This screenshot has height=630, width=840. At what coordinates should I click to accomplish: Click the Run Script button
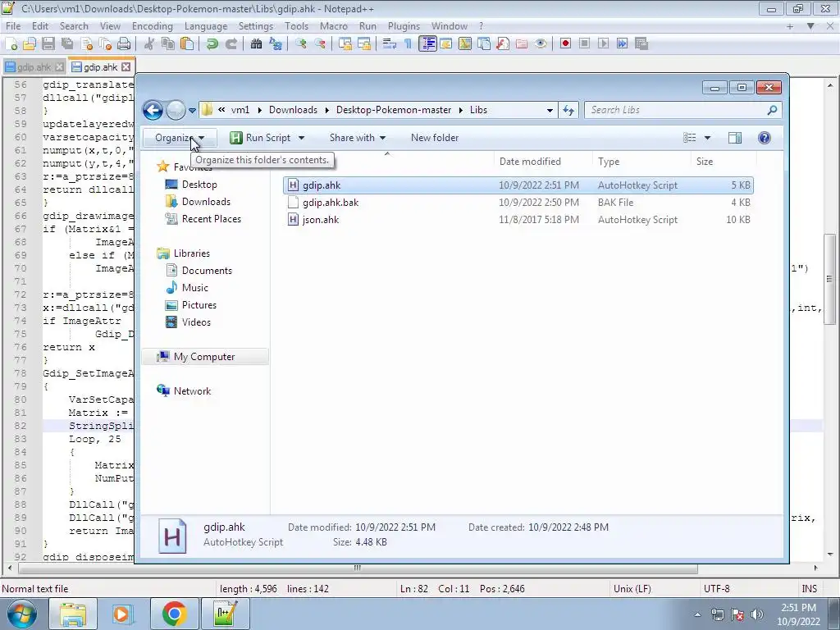pyautogui.click(x=260, y=138)
